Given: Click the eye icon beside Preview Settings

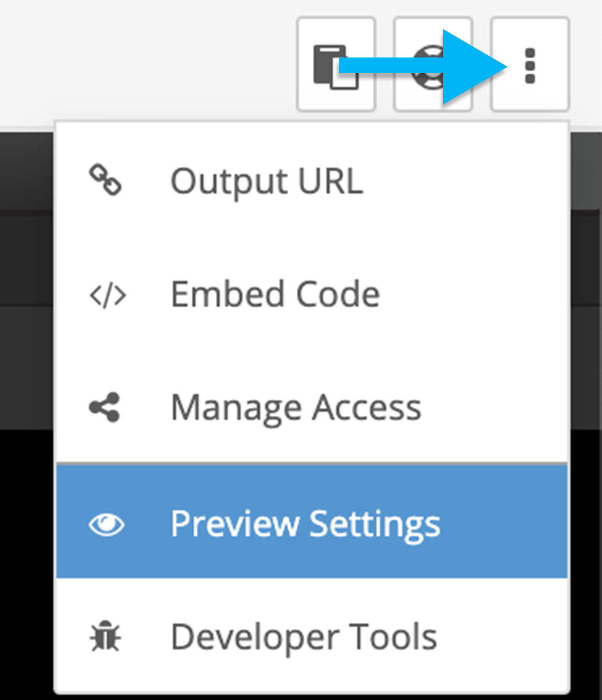Looking at the screenshot, I should click(106, 524).
